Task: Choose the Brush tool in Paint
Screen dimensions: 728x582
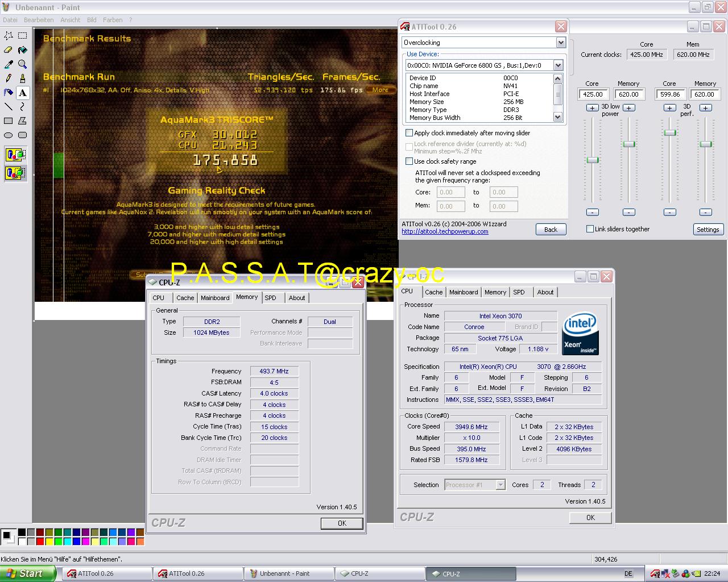Action: coord(23,78)
